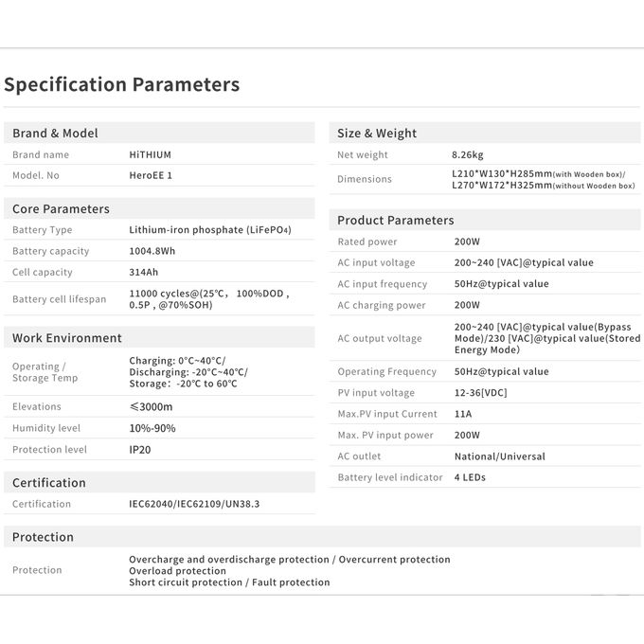Click the 1004.8Wh battery capacity value
This screenshot has height=644, width=644.
tap(152, 251)
